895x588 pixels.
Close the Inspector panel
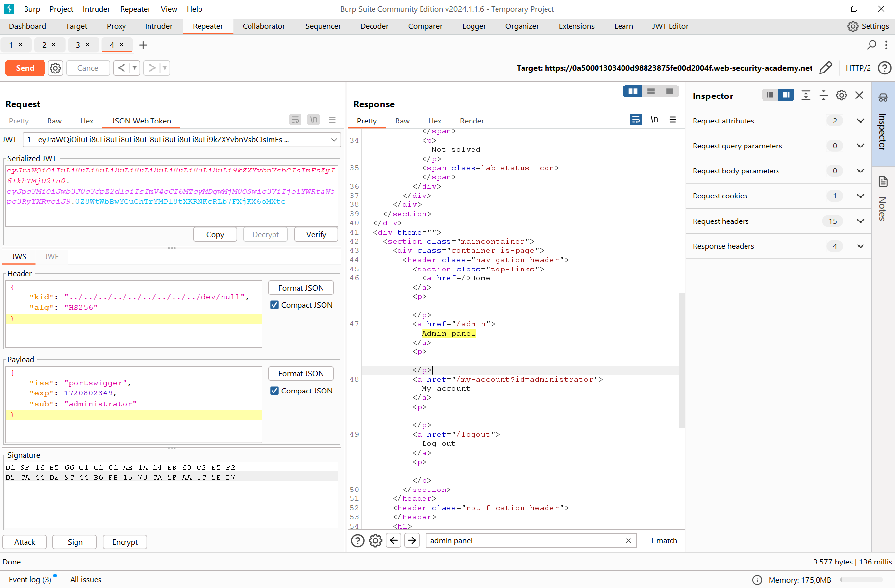tap(859, 95)
